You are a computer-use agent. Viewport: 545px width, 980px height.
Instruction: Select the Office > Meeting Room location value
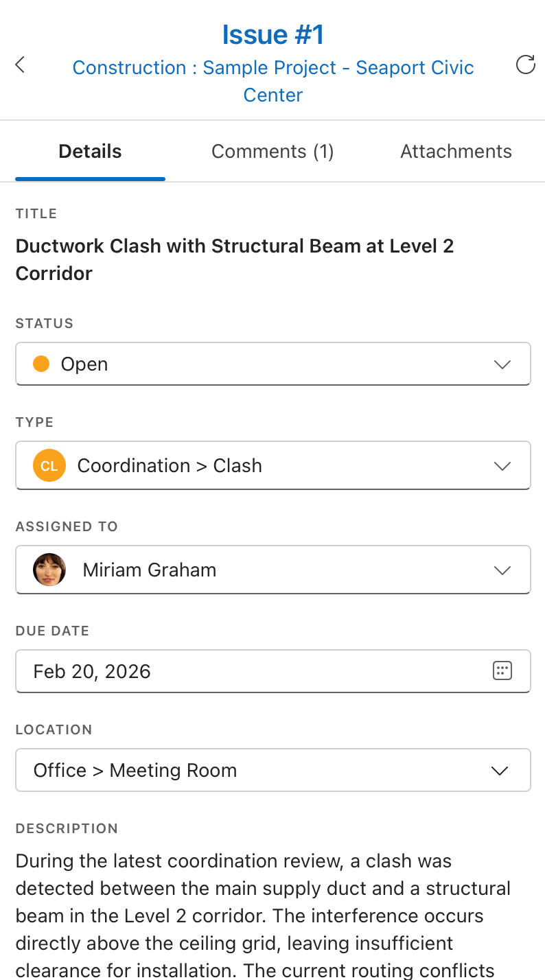[x=135, y=771]
